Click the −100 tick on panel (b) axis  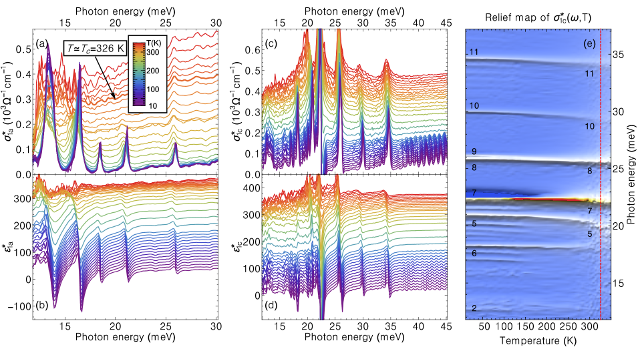(19, 306)
